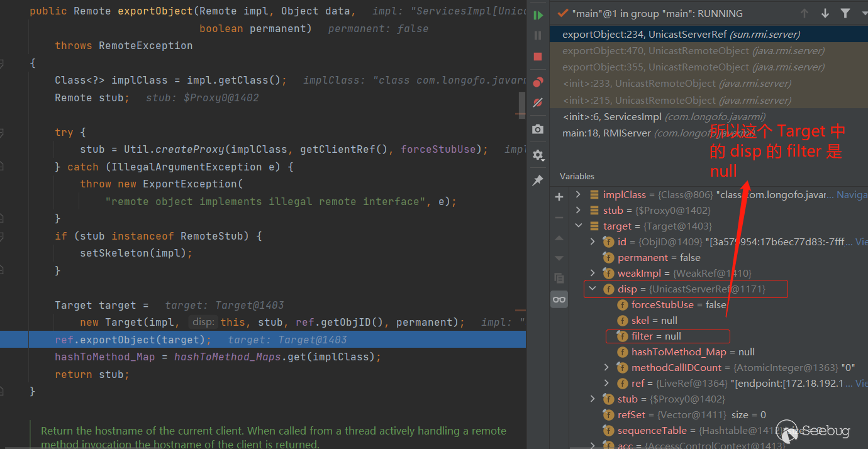Screen dimensions: 868x449
Task: Select previous frame with up arrow
Action: point(804,13)
